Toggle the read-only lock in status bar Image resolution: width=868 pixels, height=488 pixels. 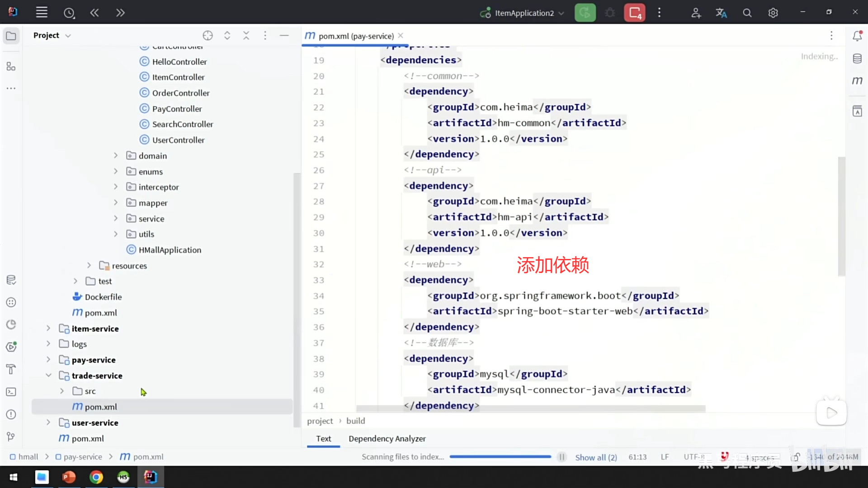pyautogui.click(x=796, y=457)
